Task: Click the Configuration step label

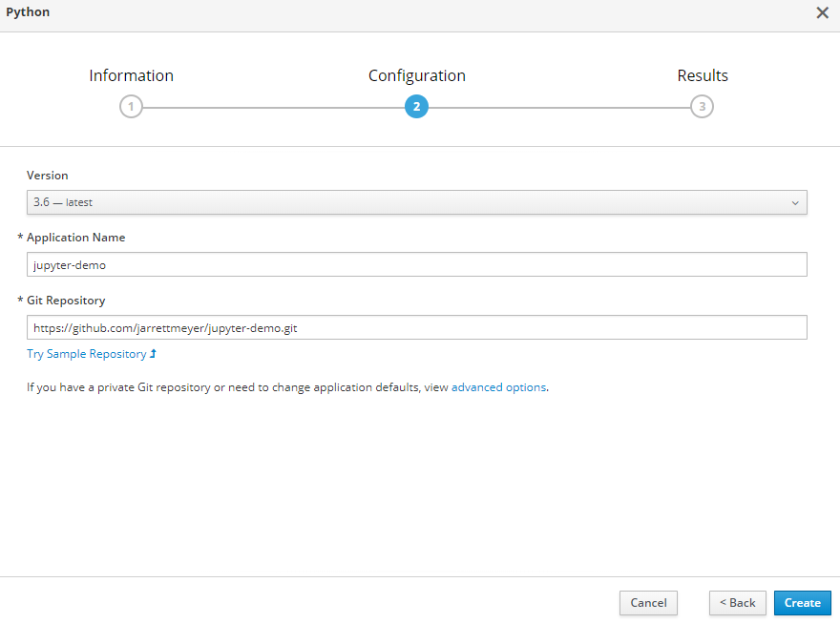Action: pyautogui.click(x=417, y=76)
